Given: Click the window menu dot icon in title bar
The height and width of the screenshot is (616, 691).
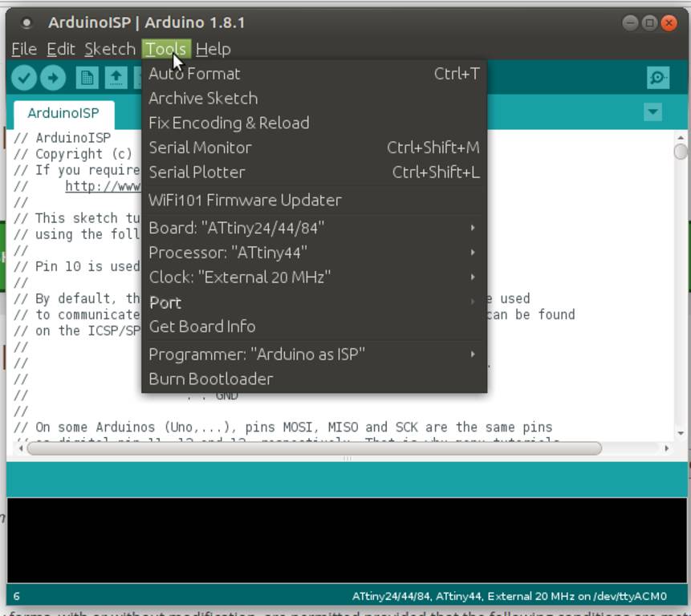Looking at the screenshot, I should tap(26, 22).
